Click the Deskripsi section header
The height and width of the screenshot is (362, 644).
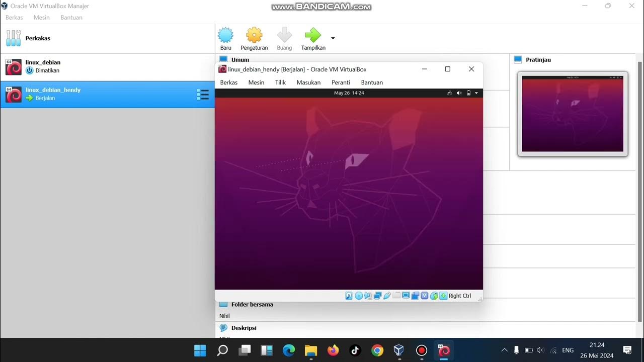point(244,328)
